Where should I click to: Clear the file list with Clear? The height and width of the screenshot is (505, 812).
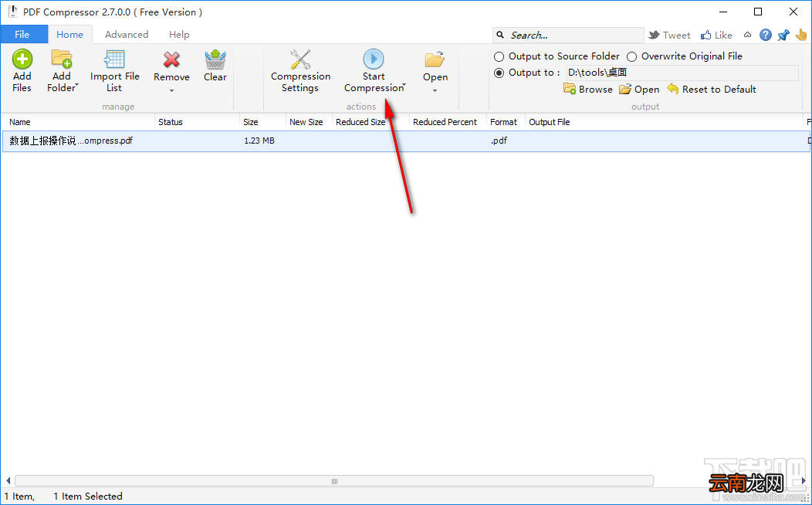coord(215,66)
